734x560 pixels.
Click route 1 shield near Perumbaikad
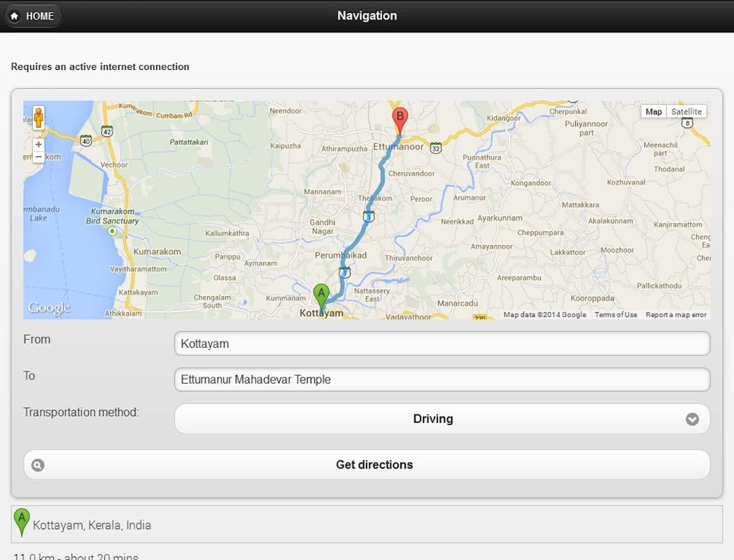344,272
